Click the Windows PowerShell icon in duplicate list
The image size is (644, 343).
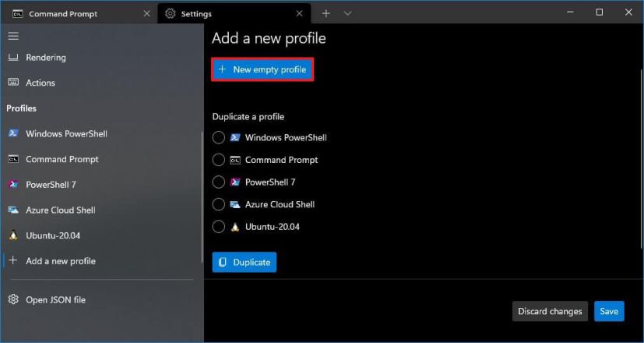[235, 137]
